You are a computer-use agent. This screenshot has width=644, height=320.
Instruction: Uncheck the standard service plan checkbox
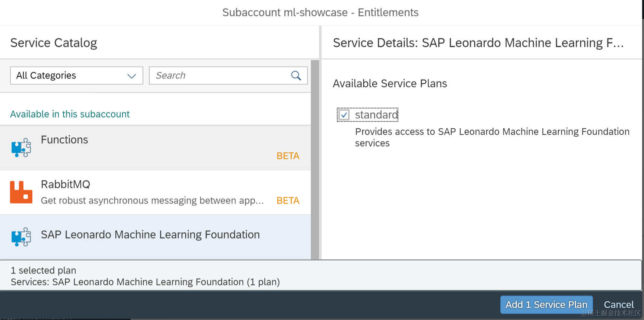click(x=344, y=115)
